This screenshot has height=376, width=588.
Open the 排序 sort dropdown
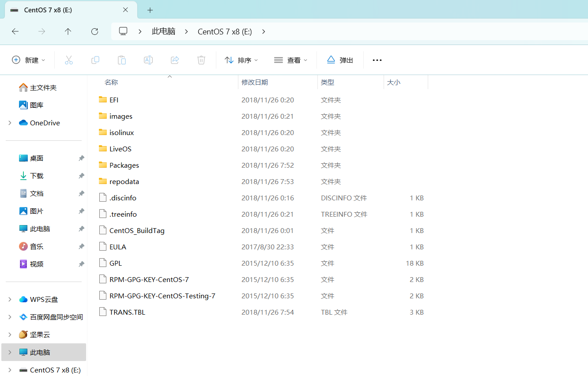tap(241, 60)
